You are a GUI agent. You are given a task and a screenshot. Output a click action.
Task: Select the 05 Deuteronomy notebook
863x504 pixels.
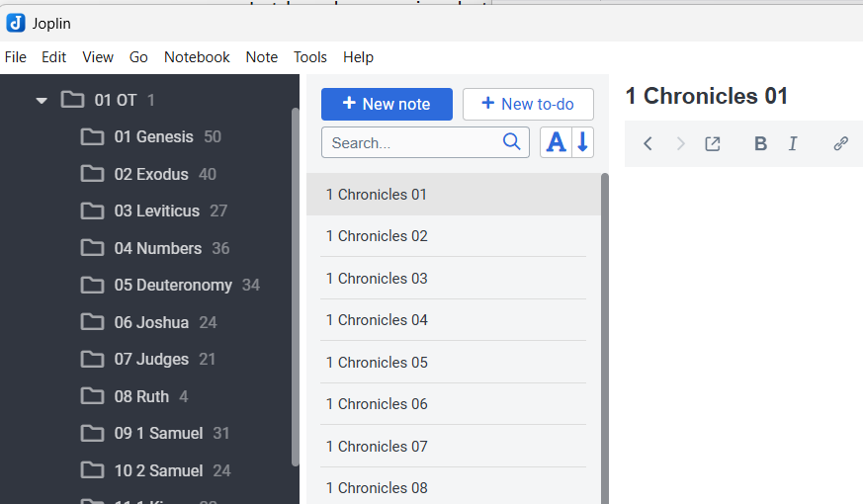tap(173, 286)
